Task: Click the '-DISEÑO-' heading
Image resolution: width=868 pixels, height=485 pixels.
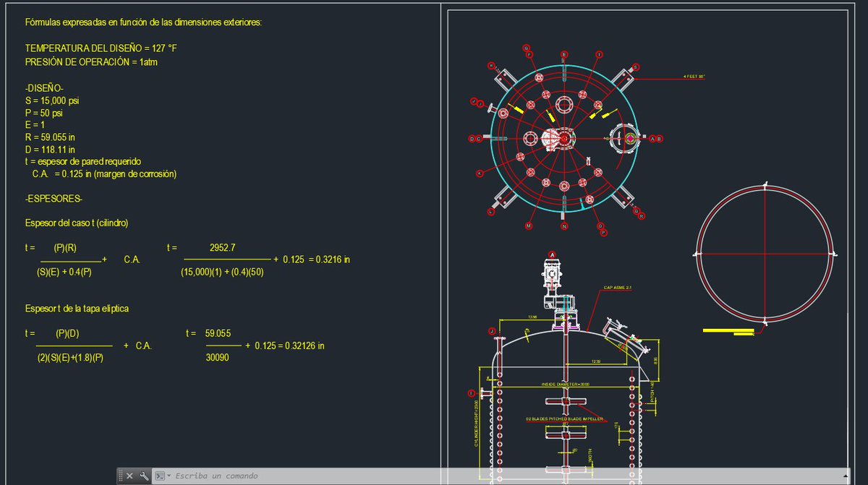Action: 44,88
